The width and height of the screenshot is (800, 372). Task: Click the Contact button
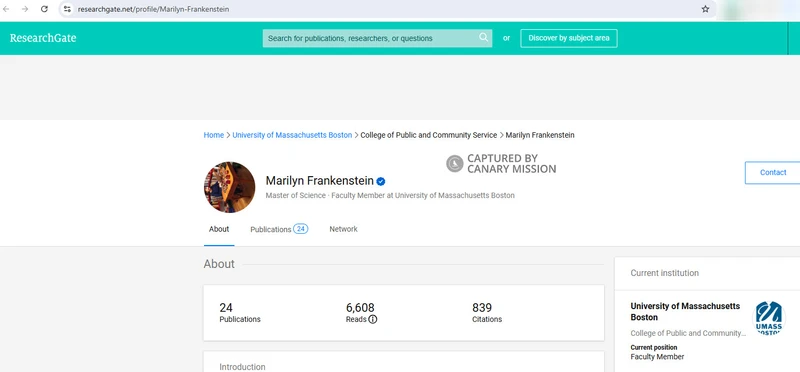coord(772,172)
